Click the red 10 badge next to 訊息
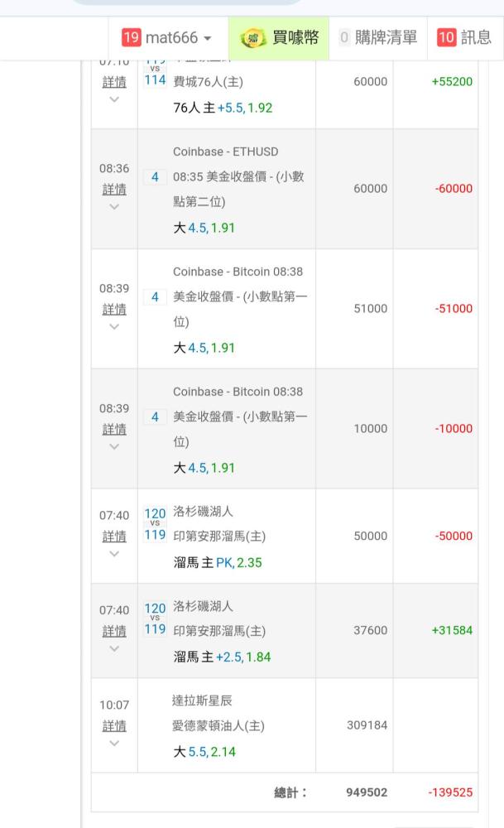504x828 pixels. pyautogui.click(x=445, y=37)
